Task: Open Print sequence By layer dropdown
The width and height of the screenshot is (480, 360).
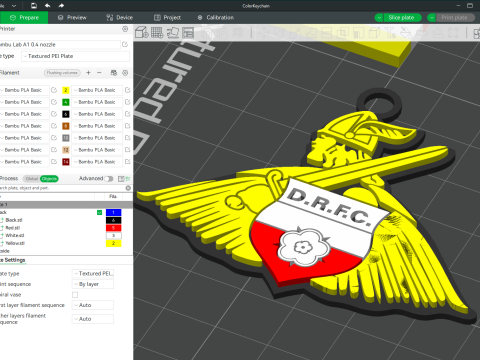Action: click(x=93, y=284)
